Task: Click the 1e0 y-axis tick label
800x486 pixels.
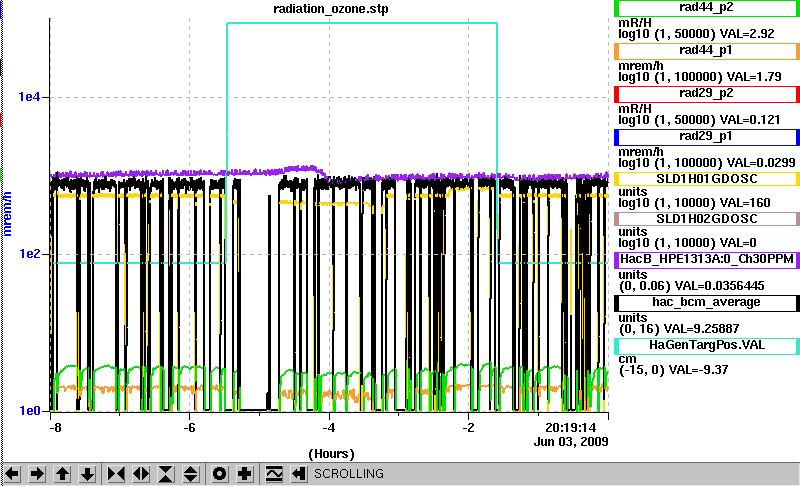Action: [x=29, y=411]
